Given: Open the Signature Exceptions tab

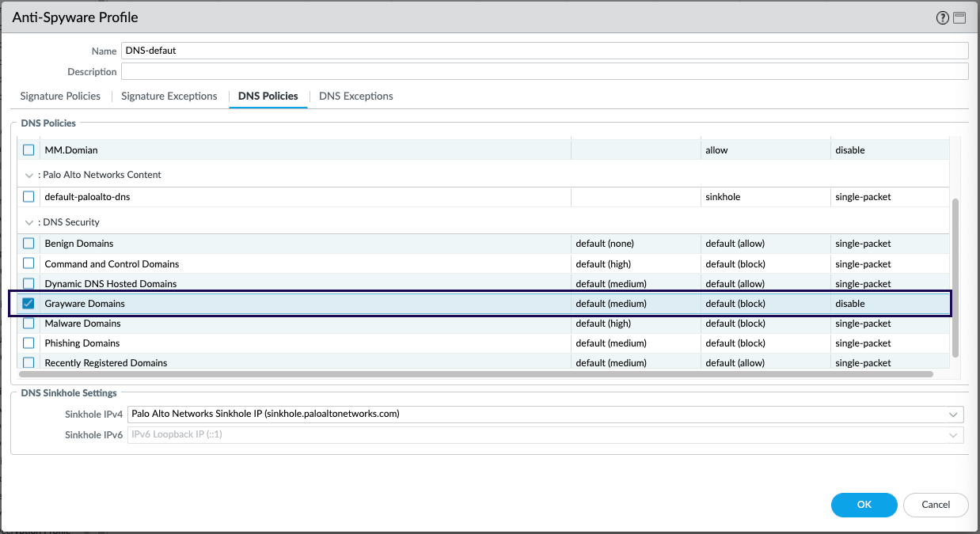Looking at the screenshot, I should (169, 97).
